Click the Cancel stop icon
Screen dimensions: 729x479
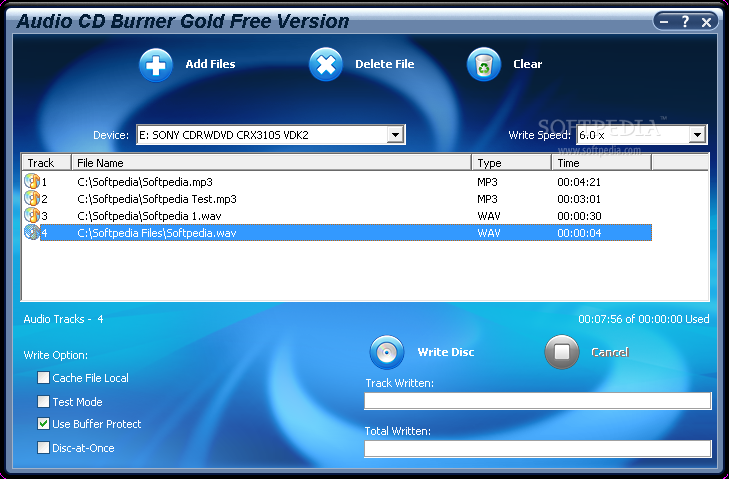[x=562, y=352]
